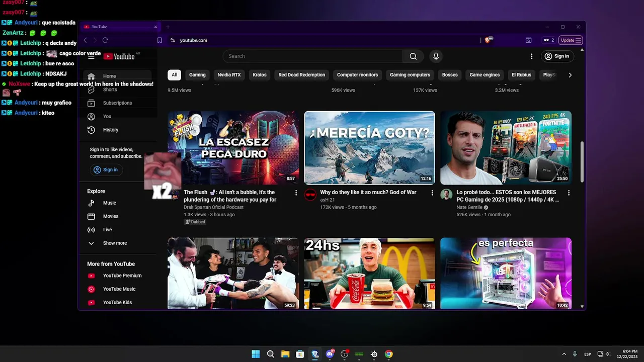Reload the page in the browser
Image resolution: width=644 pixels, height=362 pixels.
click(105, 40)
